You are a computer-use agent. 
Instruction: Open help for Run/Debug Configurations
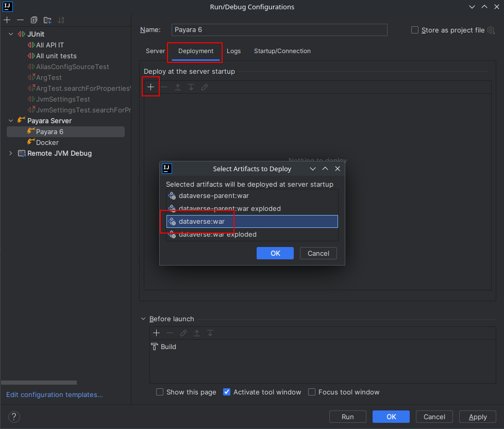(x=13, y=417)
